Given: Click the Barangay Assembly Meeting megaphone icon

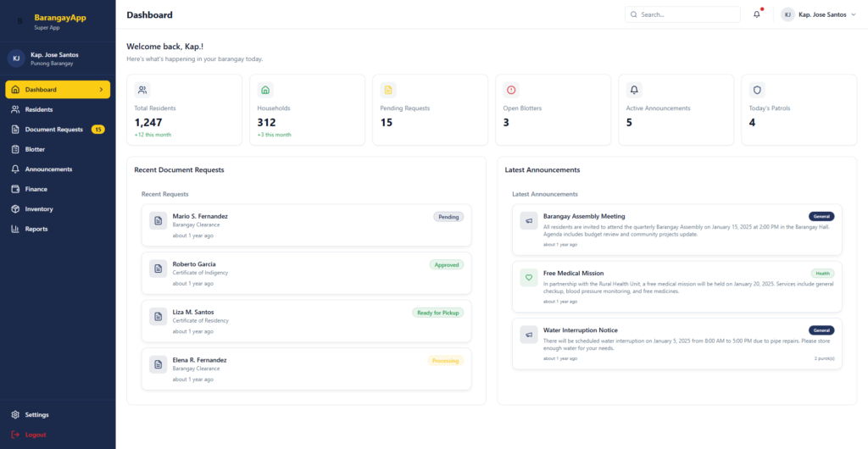Looking at the screenshot, I should click(528, 221).
